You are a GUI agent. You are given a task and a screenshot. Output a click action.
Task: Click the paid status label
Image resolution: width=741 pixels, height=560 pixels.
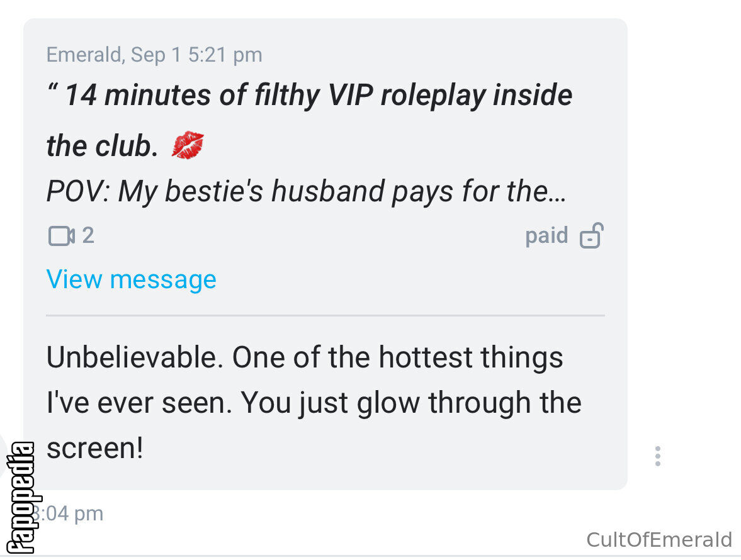(546, 235)
